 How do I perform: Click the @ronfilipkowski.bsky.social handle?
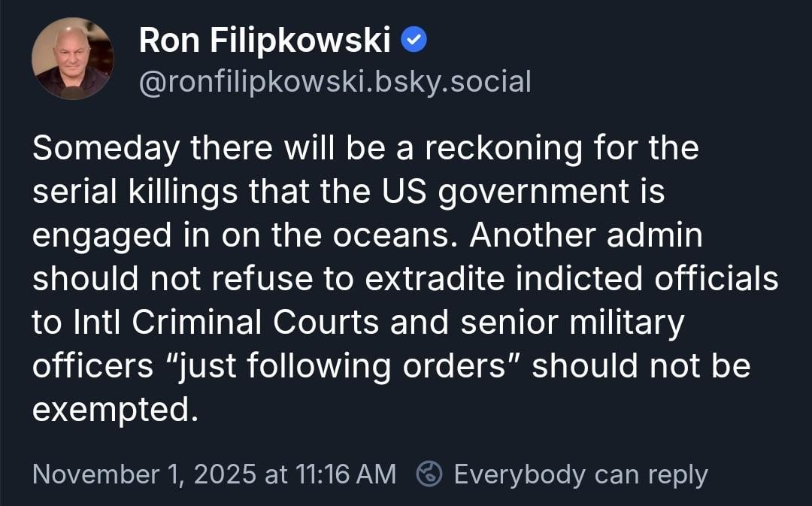(x=335, y=81)
